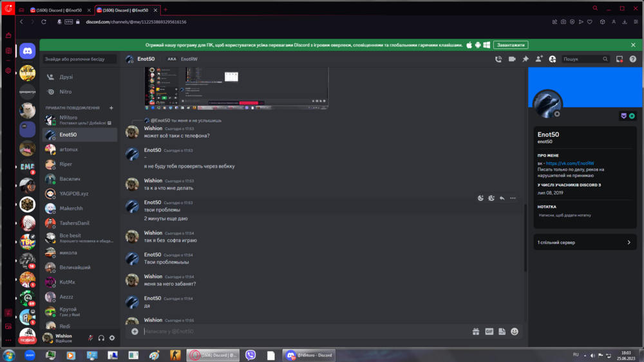644x362 pixels.
Task: Open the Makerchh direct message
Action: click(80, 208)
